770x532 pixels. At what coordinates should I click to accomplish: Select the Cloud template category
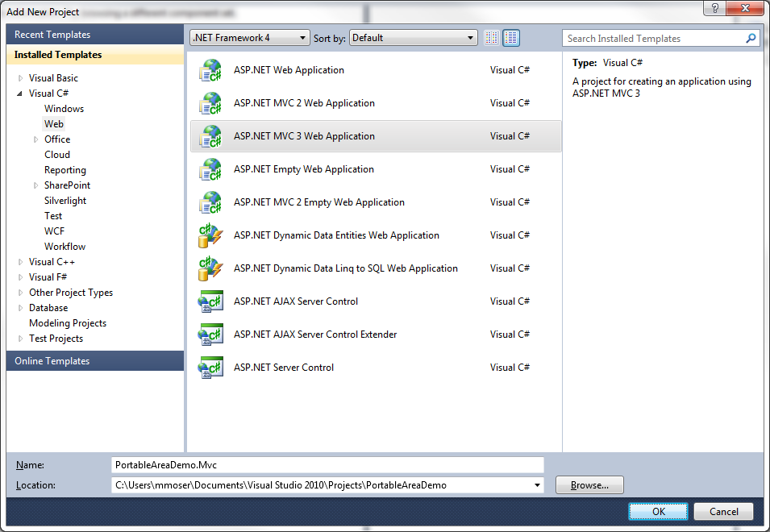57,155
